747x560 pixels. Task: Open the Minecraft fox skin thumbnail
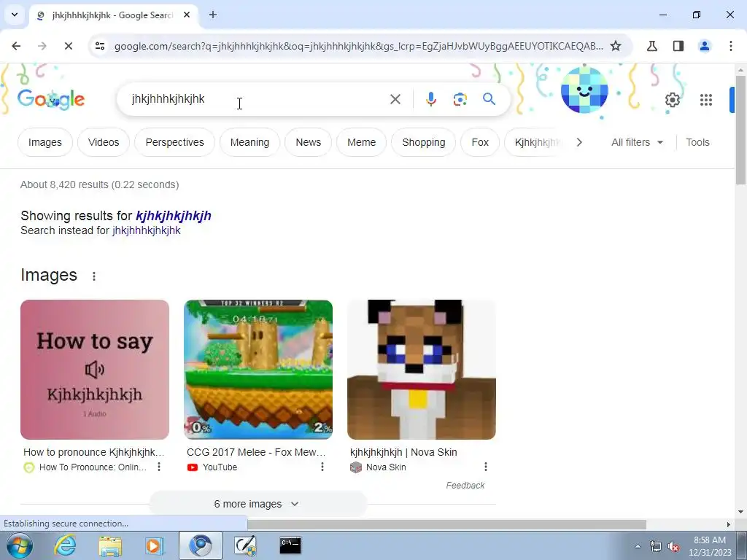tap(422, 370)
